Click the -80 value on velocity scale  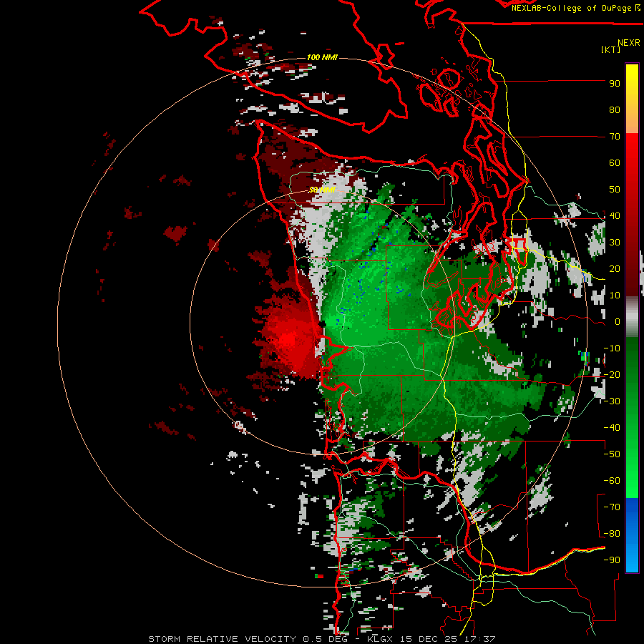pos(612,534)
